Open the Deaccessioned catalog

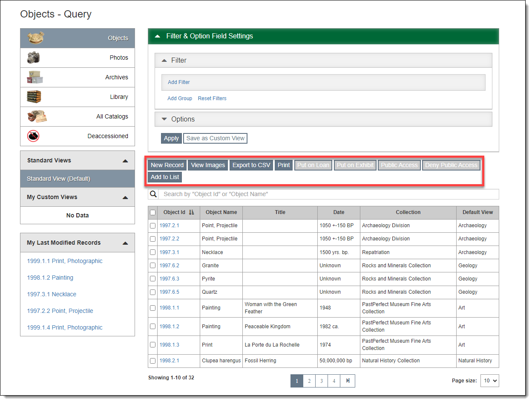click(x=78, y=136)
